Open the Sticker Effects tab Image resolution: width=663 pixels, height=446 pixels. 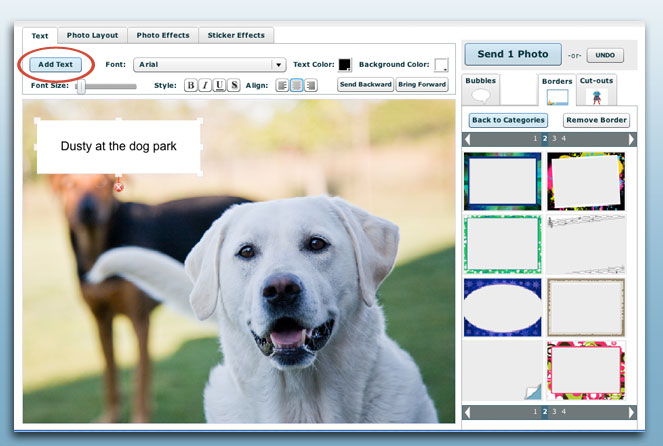(x=236, y=36)
